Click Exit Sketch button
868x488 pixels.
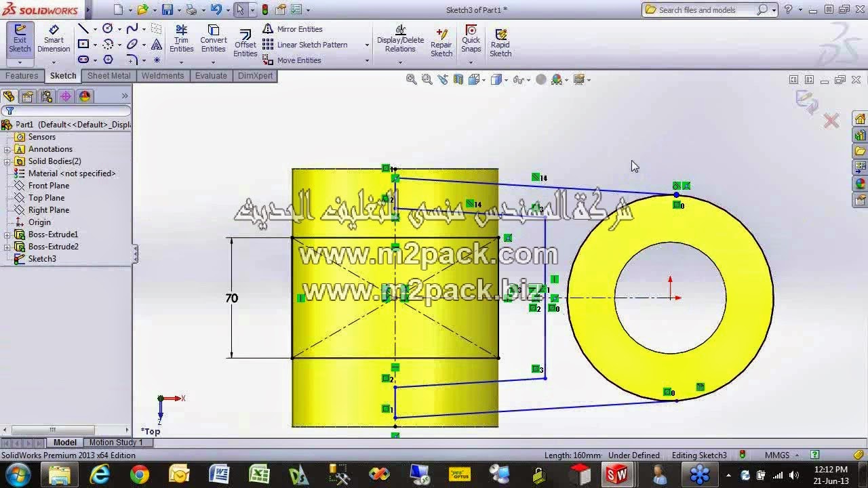point(20,39)
